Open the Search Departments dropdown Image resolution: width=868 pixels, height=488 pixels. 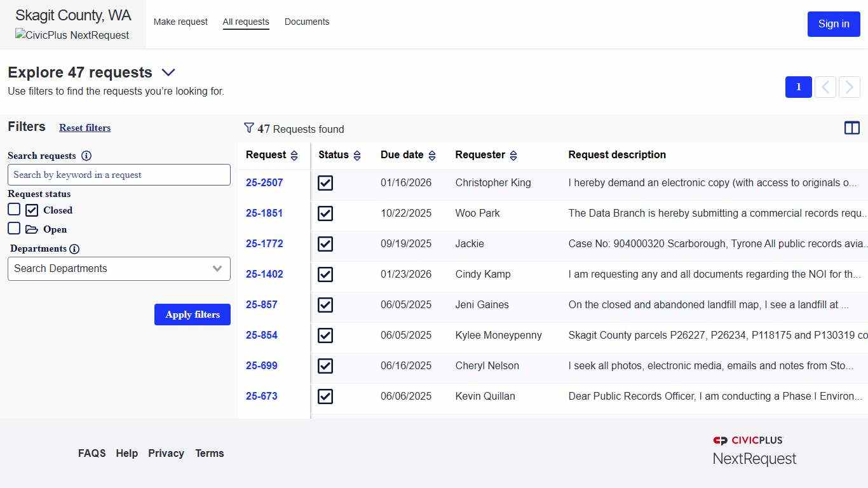[x=119, y=269]
